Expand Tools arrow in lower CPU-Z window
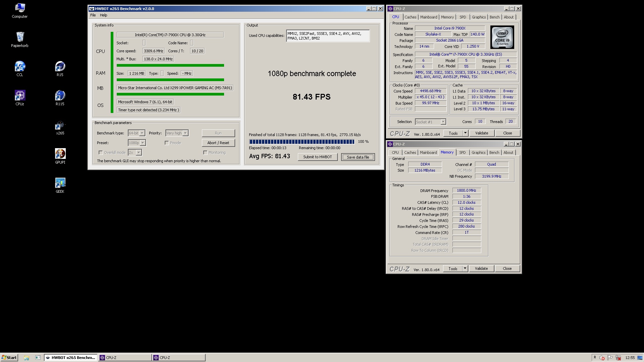Screen dimensions: 644x362 (465, 268)
